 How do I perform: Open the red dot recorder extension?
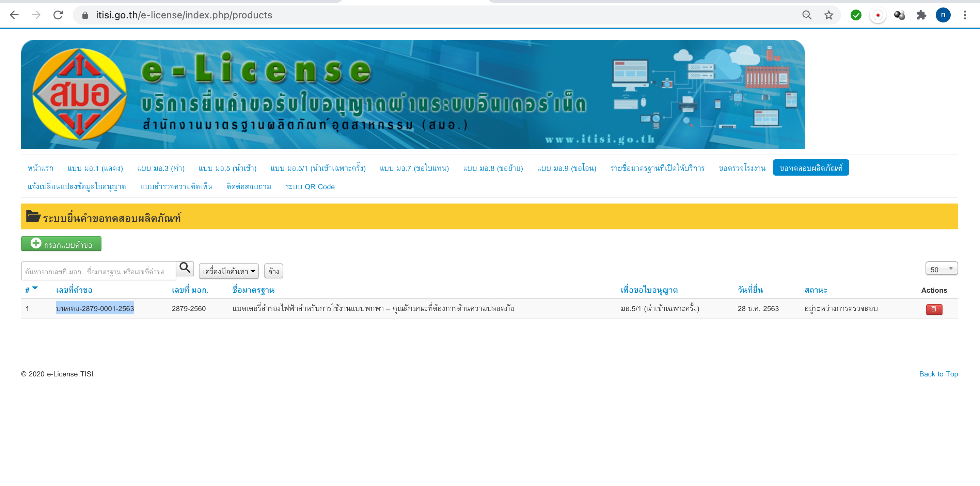pyautogui.click(x=878, y=15)
